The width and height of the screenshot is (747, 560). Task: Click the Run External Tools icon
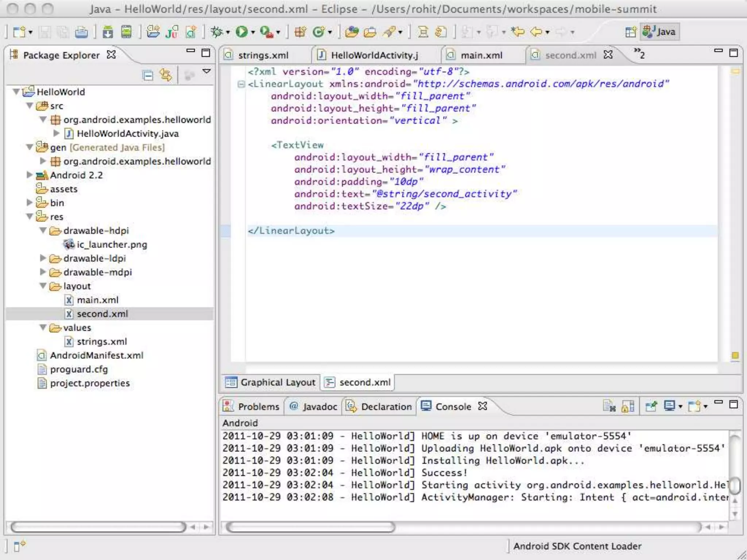coord(267,32)
